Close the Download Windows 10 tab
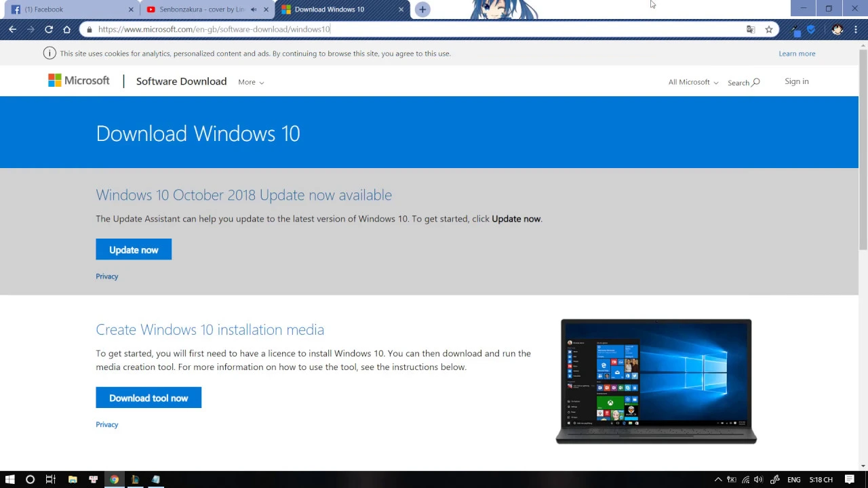 [x=401, y=9]
